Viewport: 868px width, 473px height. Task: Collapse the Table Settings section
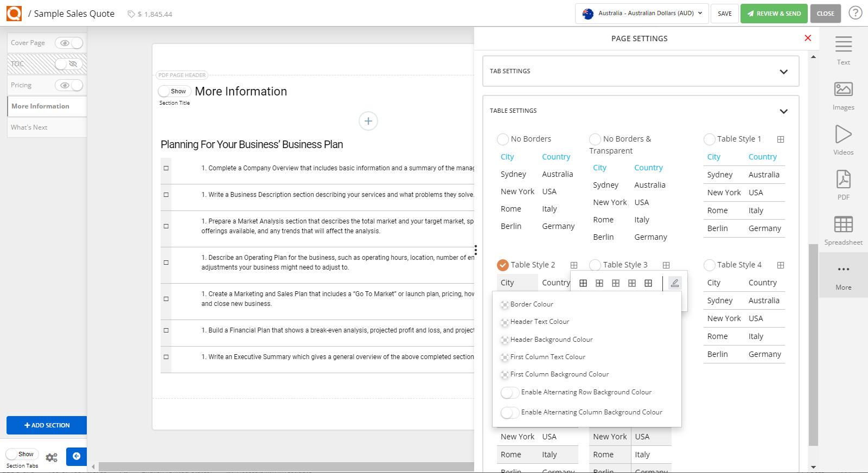[783, 111]
